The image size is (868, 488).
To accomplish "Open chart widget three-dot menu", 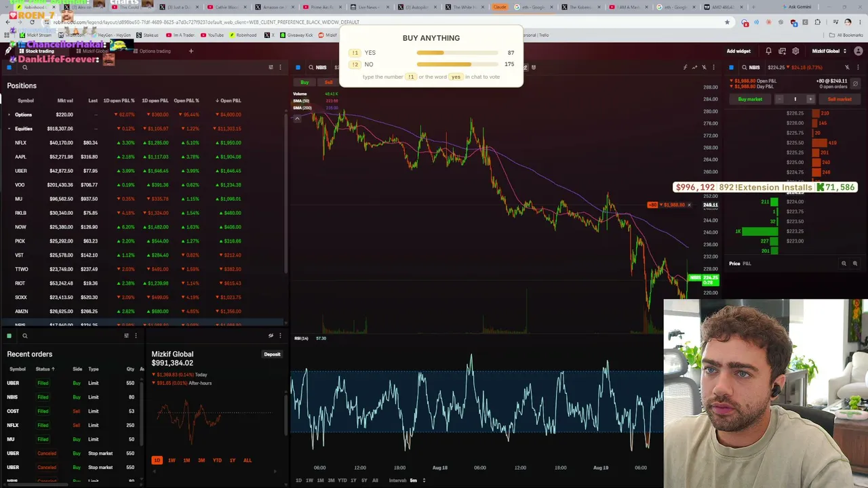I will (713, 67).
